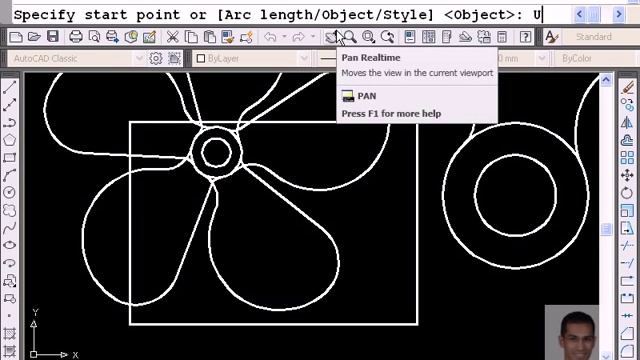Select the Spline draw tool

(x=9, y=227)
